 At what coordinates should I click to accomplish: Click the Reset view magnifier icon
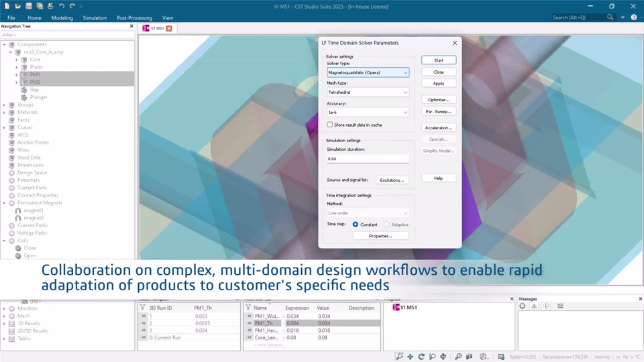(458, 357)
